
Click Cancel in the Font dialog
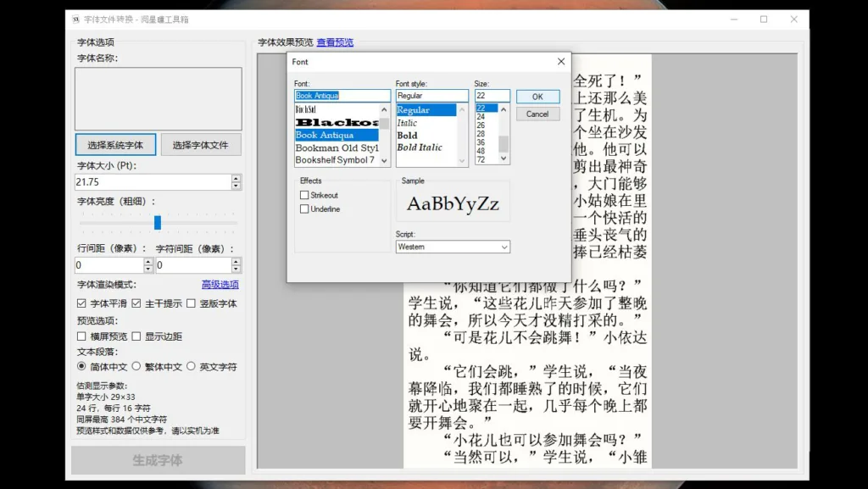(537, 114)
